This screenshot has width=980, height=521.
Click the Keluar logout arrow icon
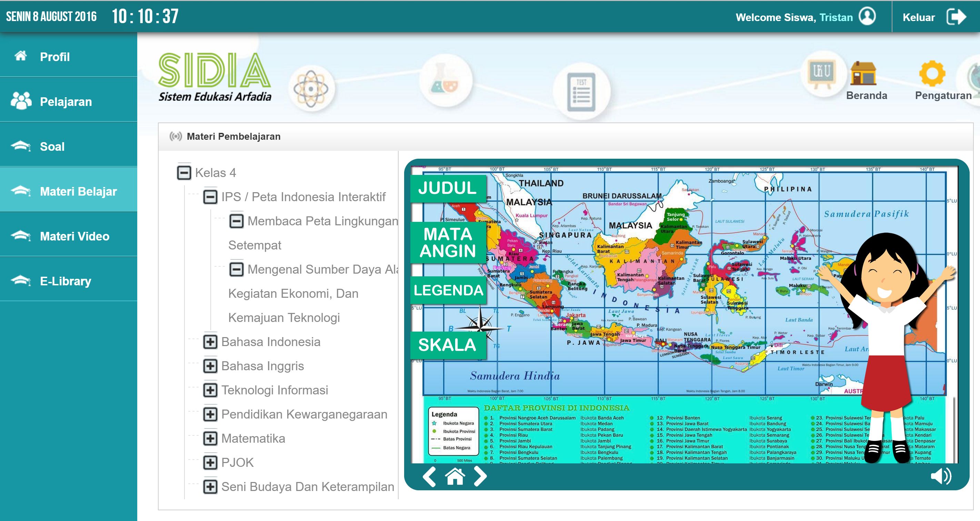957,17
